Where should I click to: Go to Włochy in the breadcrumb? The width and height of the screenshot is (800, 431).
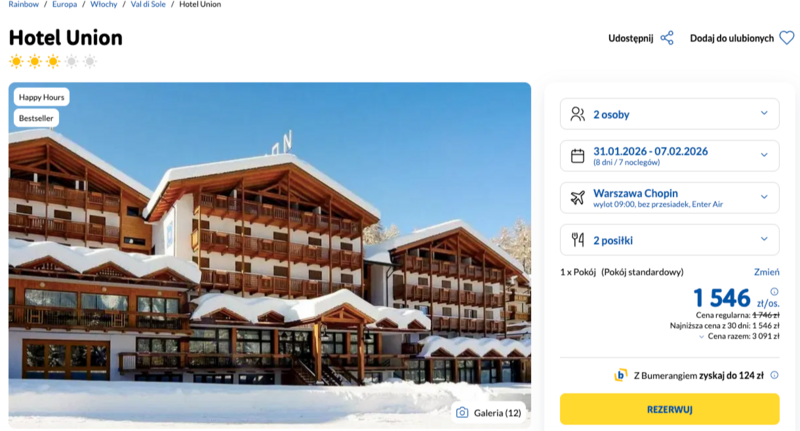(x=103, y=5)
